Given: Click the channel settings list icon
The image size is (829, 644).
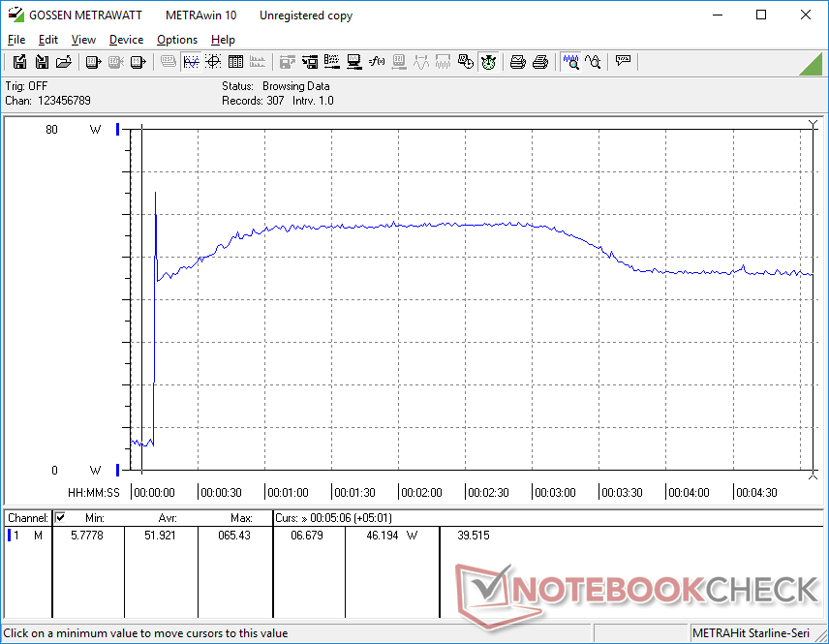Looking at the screenshot, I should coord(332,62).
